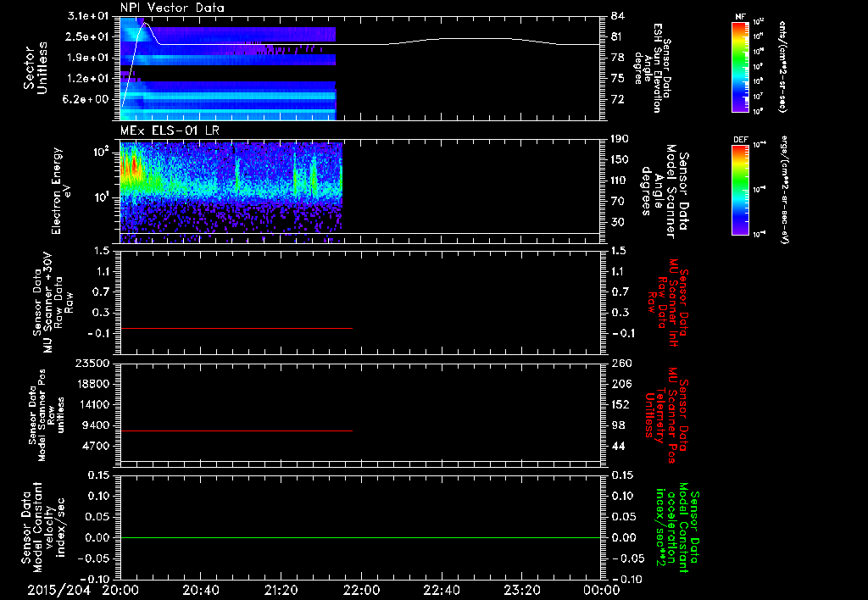Click the red 'MU Scanner Pos Telemetry' label
The width and height of the screenshot is (868, 600).
666,415
